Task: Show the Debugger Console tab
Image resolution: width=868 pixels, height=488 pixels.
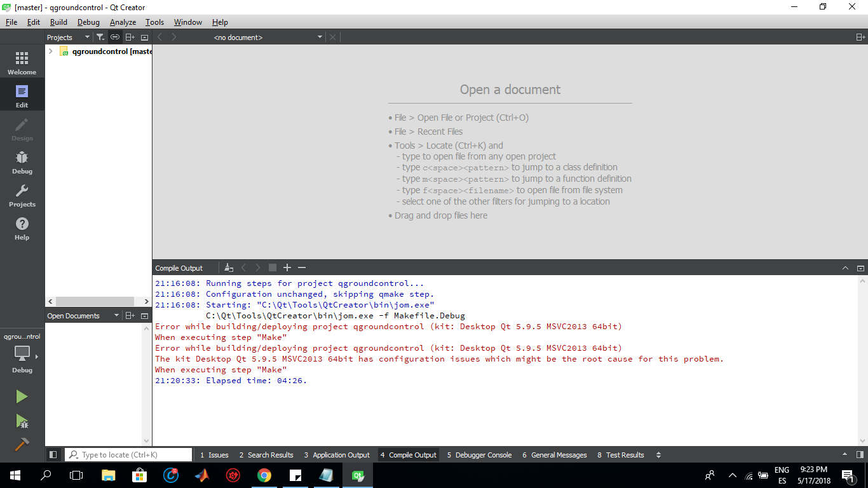Action: tap(479, 455)
